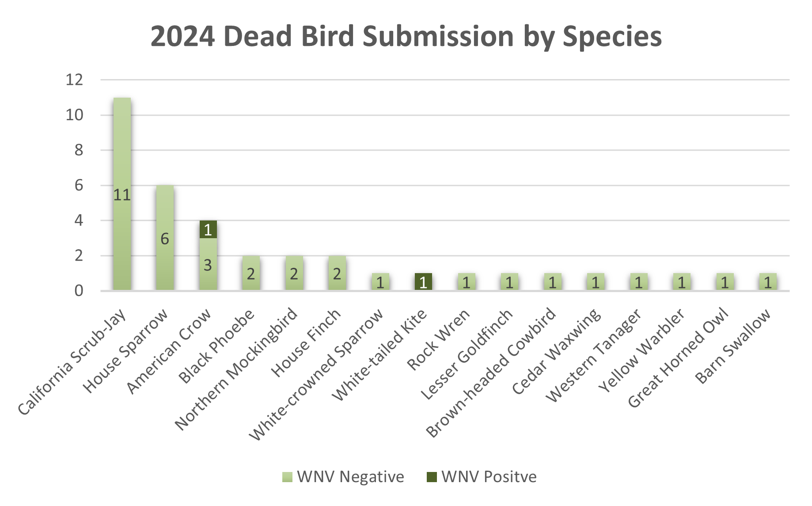Click the Black Phoebe bar
Image resolution: width=812 pixels, height=506 pixels.
click(x=251, y=273)
